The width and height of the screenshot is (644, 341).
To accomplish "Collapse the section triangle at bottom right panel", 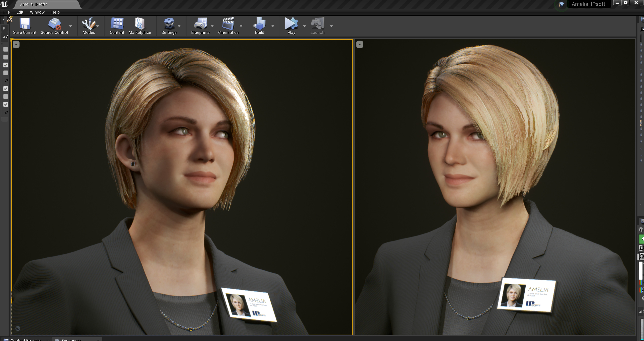I will [640, 312].
